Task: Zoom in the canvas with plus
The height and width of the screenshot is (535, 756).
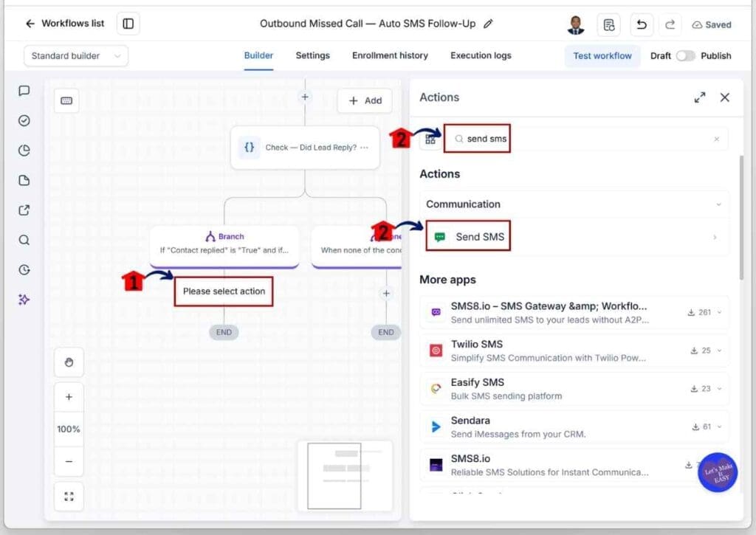Action: 69,397
